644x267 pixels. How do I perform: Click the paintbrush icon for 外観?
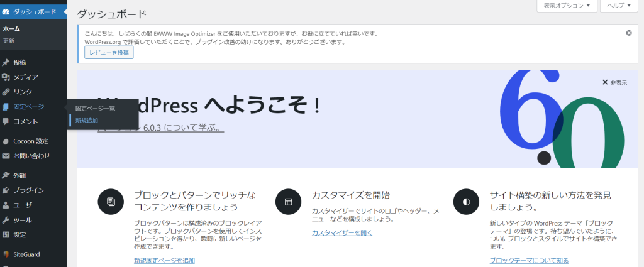coord(6,176)
